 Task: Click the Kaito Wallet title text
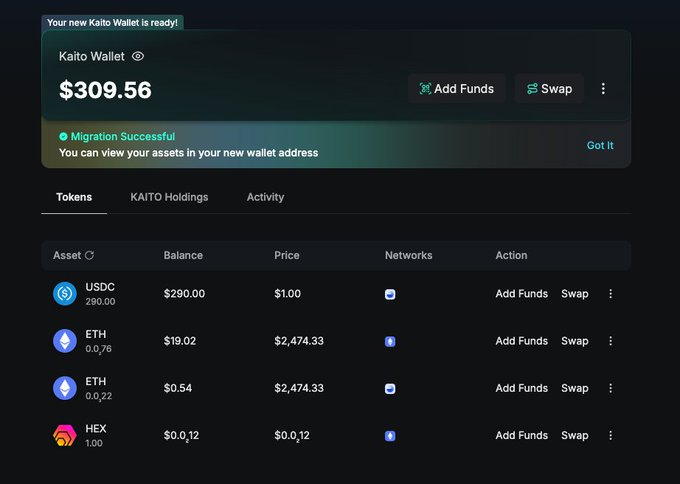(92, 56)
